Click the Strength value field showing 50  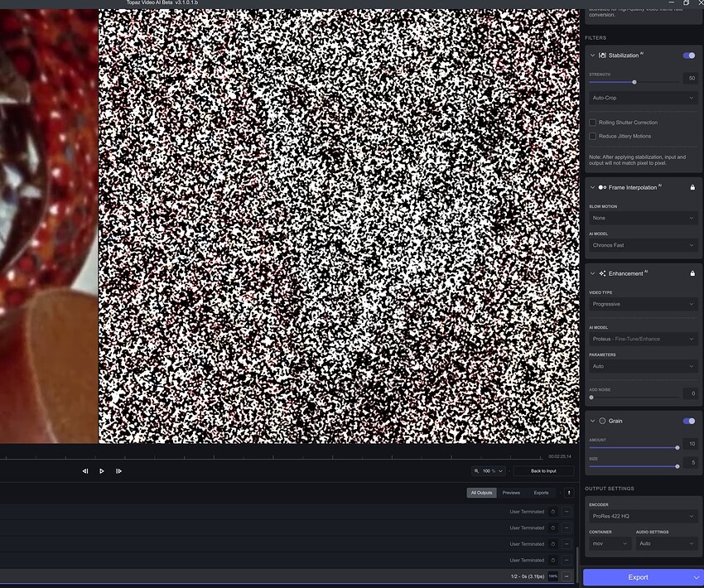pos(691,78)
